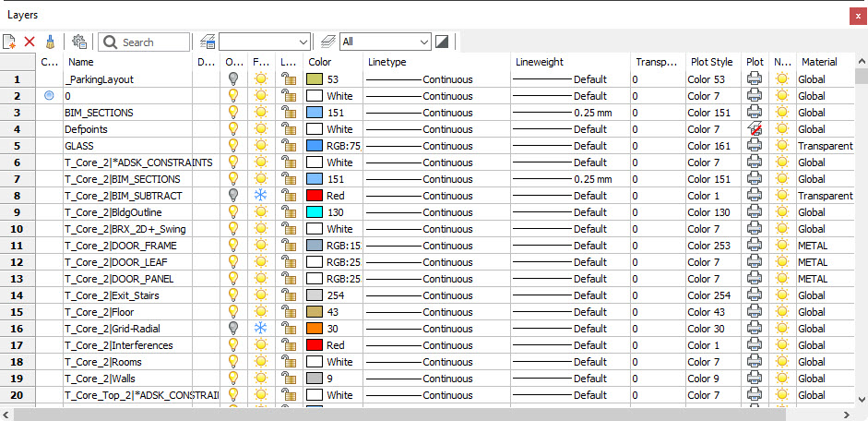This screenshot has height=421, width=868.
Task: Turn off the BIM_SECTIONS layer bulb
Action: coord(233,113)
